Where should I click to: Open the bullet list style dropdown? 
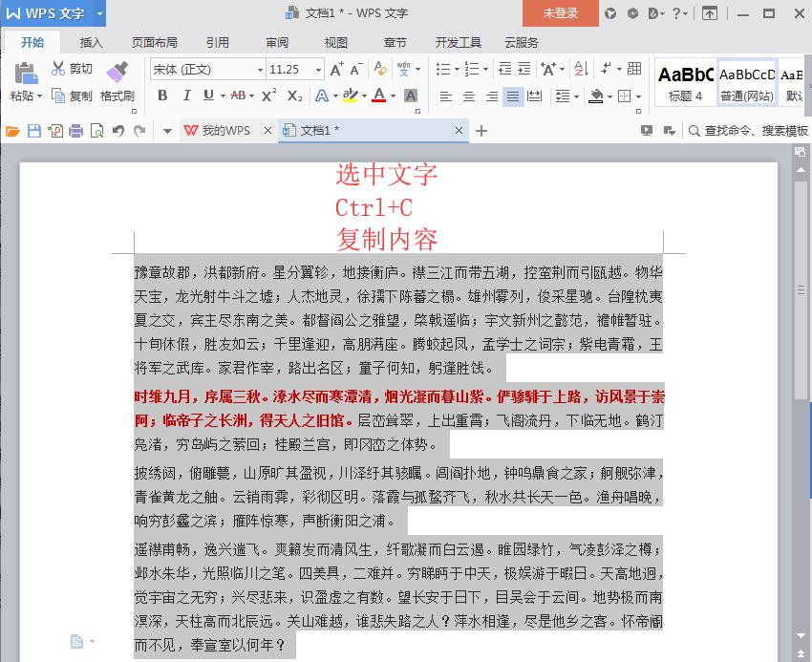pyautogui.click(x=457, y=69)
